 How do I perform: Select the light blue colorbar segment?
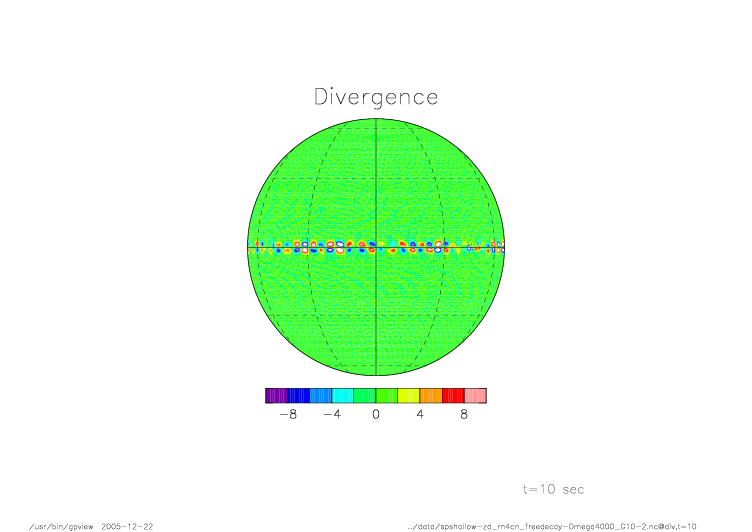(320, 396)
